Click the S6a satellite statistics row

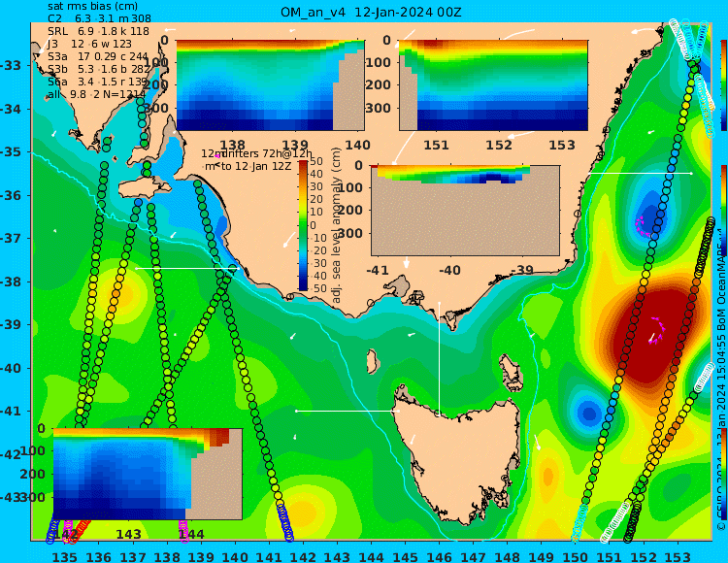pos(97,83)
